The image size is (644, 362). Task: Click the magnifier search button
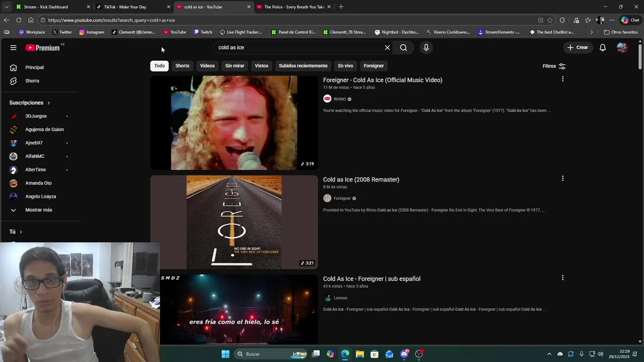coord(404,48)
